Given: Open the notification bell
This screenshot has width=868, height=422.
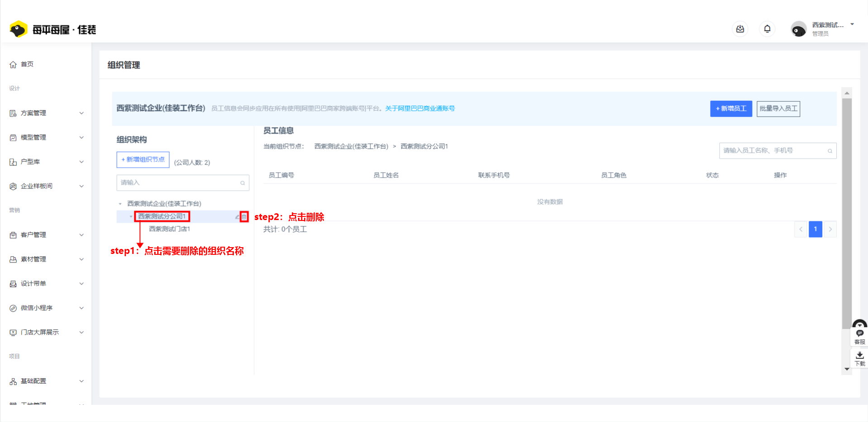Looking at the screenshot, I should [x=767, y=29].
